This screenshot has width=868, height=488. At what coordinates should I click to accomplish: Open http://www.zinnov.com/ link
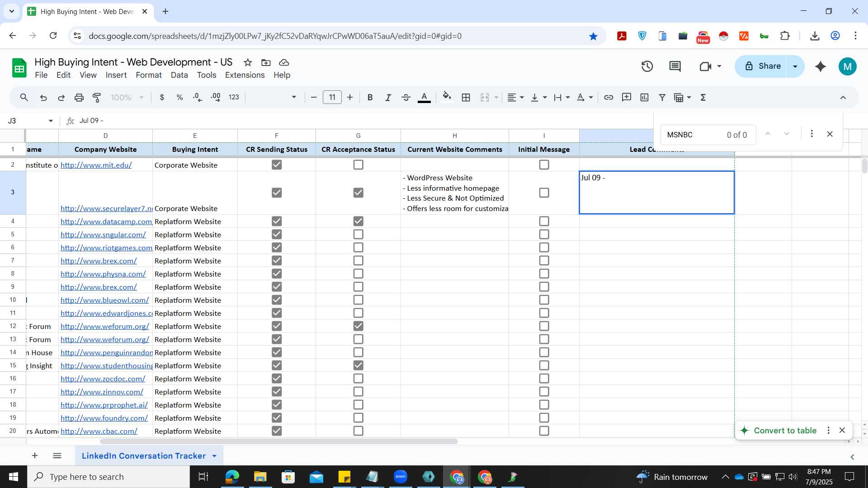[102, 392]
